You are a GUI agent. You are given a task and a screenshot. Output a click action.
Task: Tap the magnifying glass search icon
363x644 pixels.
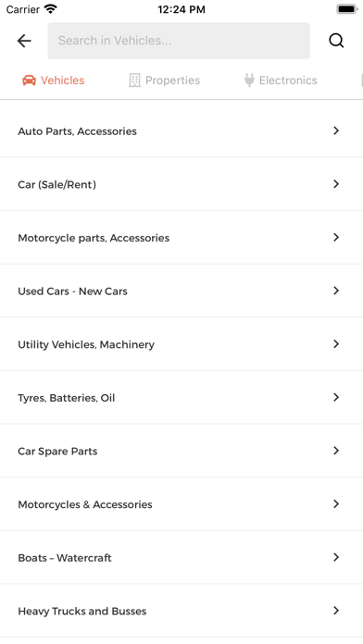336,41
